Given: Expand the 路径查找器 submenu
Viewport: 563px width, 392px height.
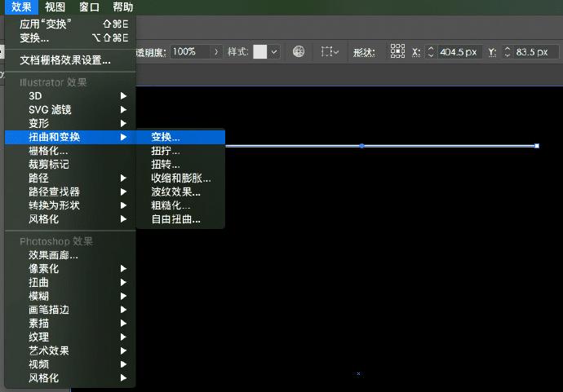Looking at the screenshot, I should 70,192.
